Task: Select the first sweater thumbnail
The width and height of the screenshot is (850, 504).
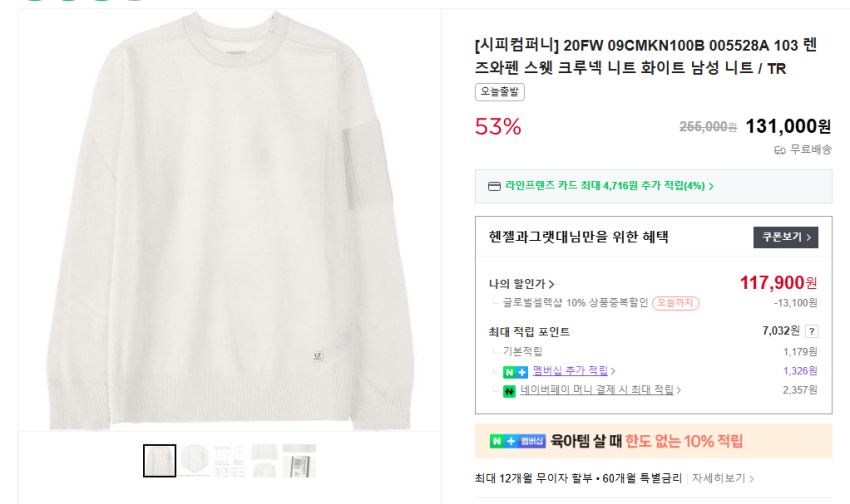Action: click(x=159, y=461)
